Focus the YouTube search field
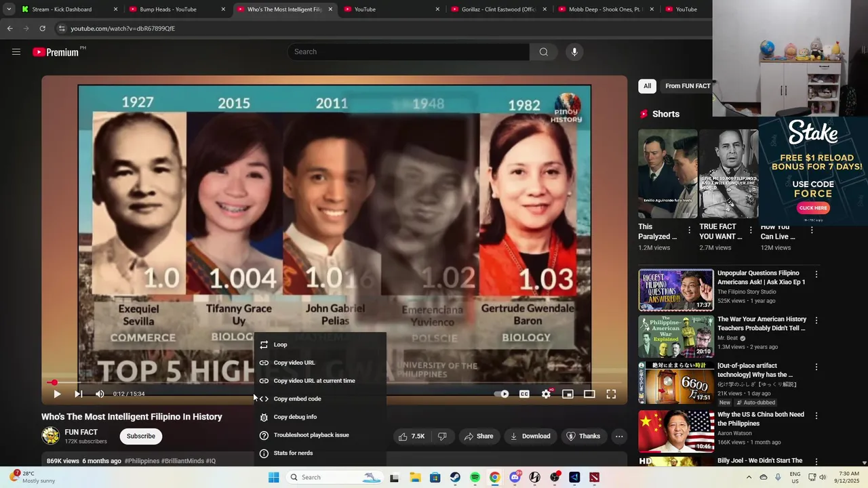Screen dimensions: 868x488 [x=409, y=52]
